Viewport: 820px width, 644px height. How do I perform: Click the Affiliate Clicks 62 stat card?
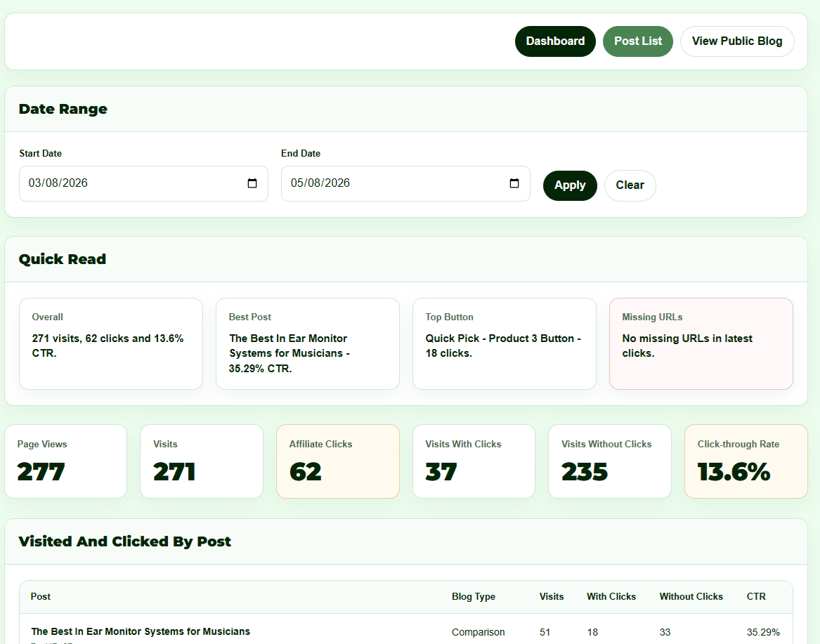pyautogui.click(x=338, y=461)
